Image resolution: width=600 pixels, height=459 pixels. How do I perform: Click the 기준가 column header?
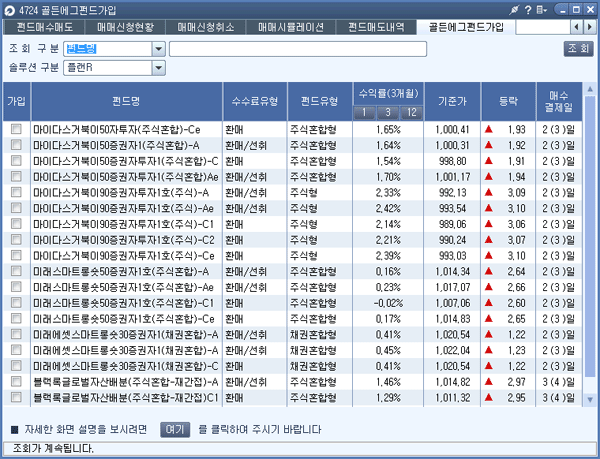[452, 101]
